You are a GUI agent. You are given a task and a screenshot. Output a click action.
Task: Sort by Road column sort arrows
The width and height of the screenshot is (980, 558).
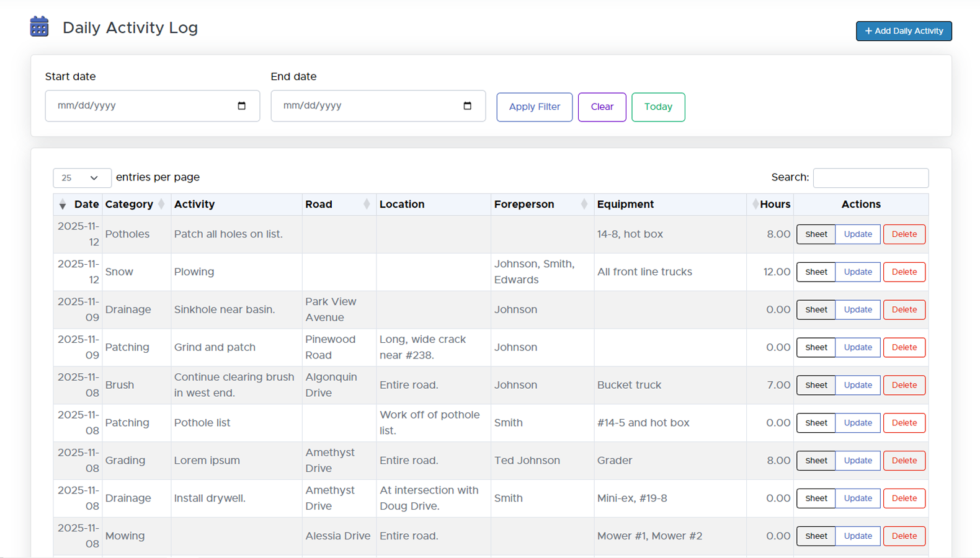pyautogui.click(x=367, y=205)
